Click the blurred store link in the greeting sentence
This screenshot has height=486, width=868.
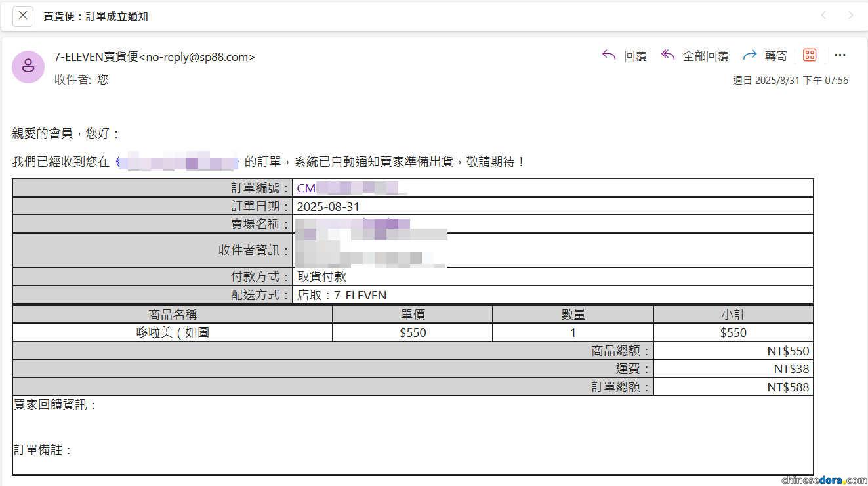(176, 161)
